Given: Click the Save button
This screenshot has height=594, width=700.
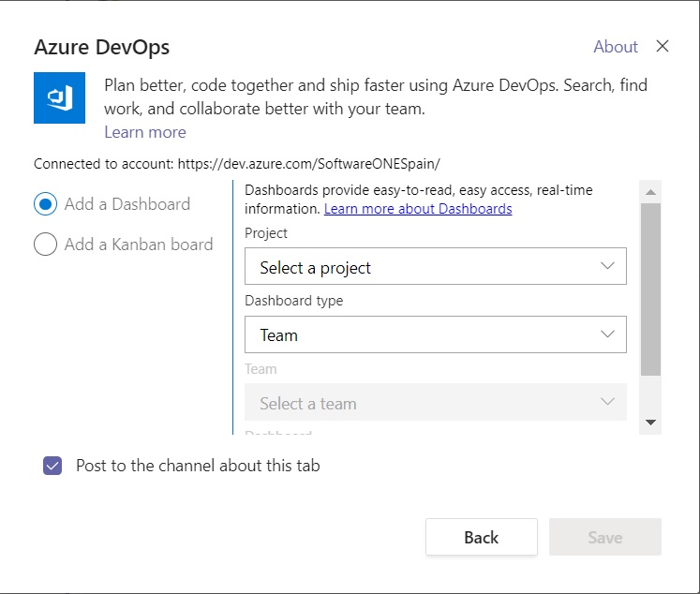Looking at the screenshot, I should pos(604,537).
